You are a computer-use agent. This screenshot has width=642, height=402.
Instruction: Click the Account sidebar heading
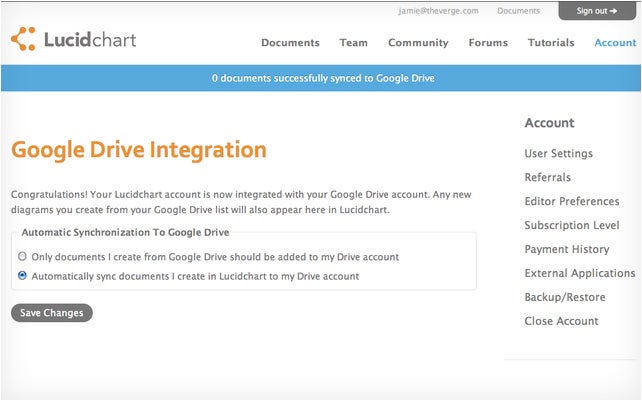pyautogui.click(x=549, y=123)
